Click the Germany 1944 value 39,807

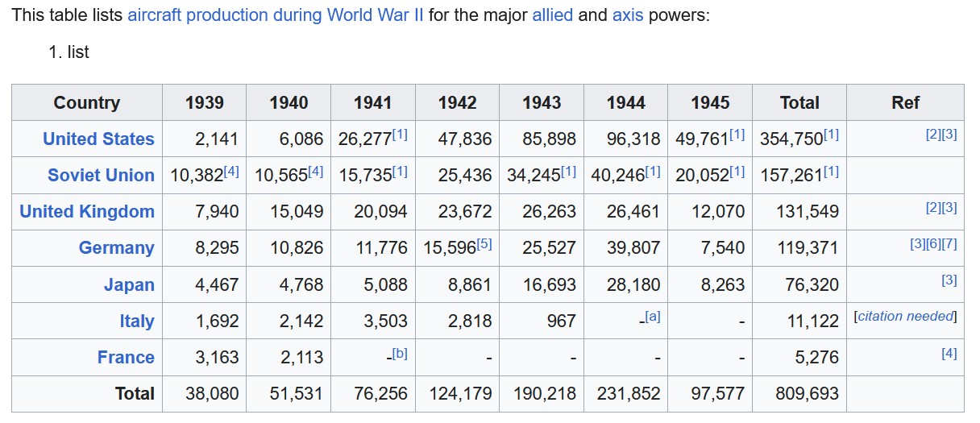[633, 247]
